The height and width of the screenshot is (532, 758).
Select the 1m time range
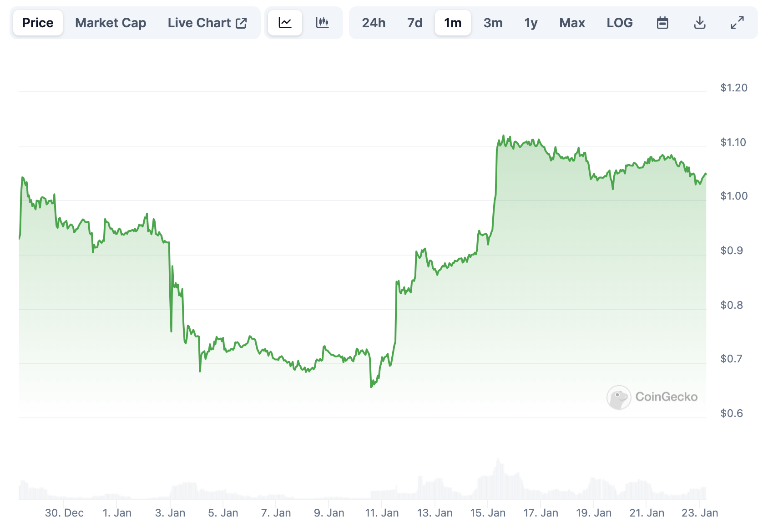tap(453, 23)
